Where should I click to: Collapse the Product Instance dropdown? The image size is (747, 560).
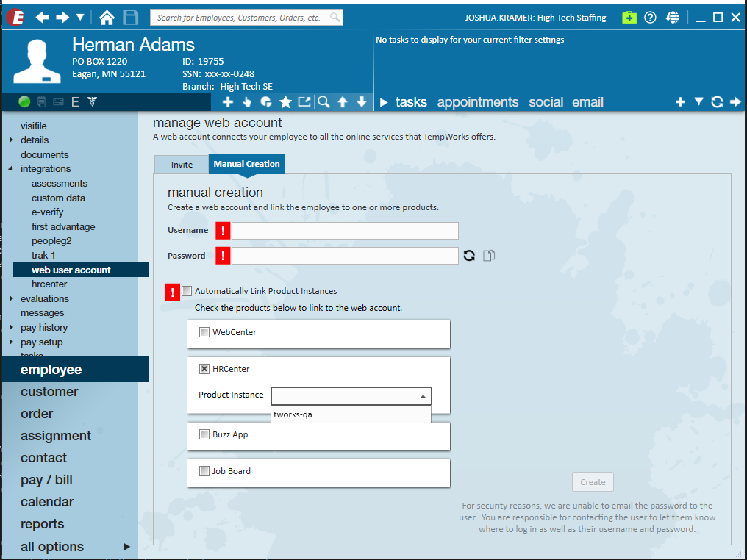pyautogui.click(x=423, y=396)
